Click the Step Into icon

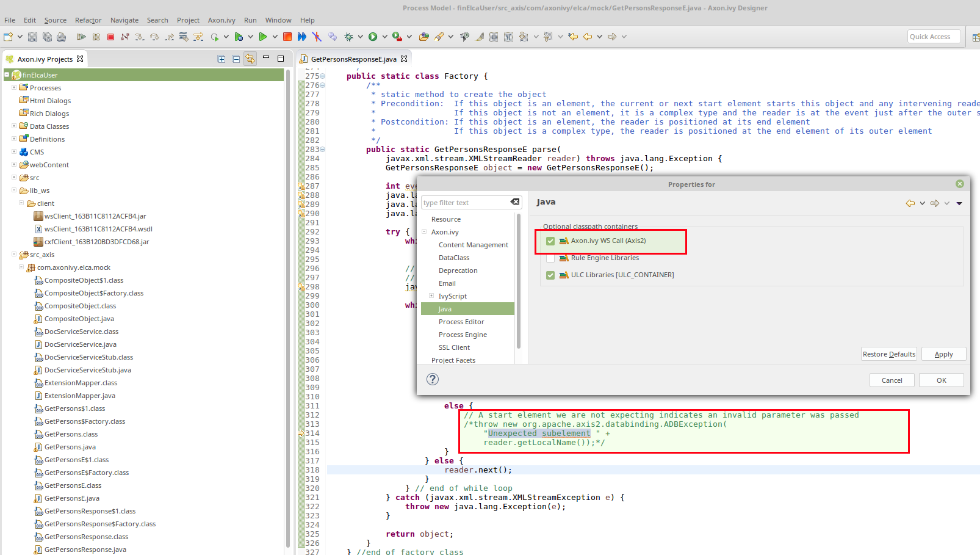(140, 37)
